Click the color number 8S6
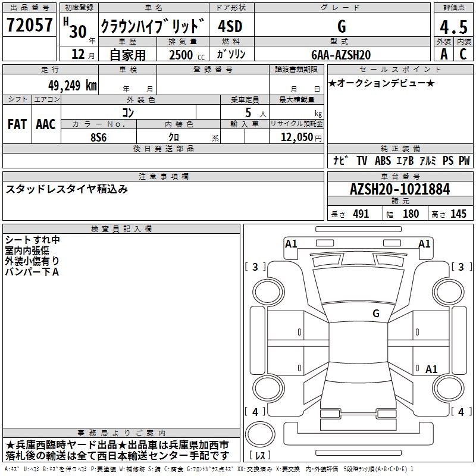Screen dimensions: 476x476 (x=99, y=137)
